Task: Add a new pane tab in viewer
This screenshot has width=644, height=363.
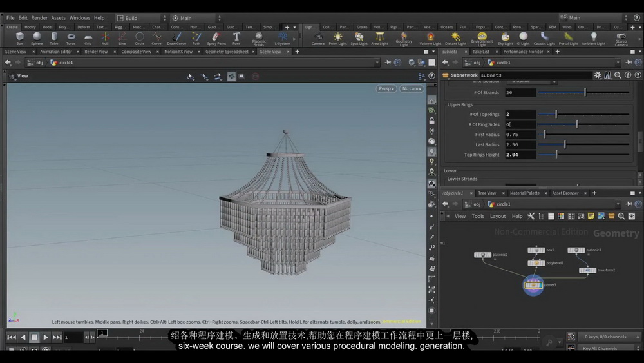Action: (297, 52)
